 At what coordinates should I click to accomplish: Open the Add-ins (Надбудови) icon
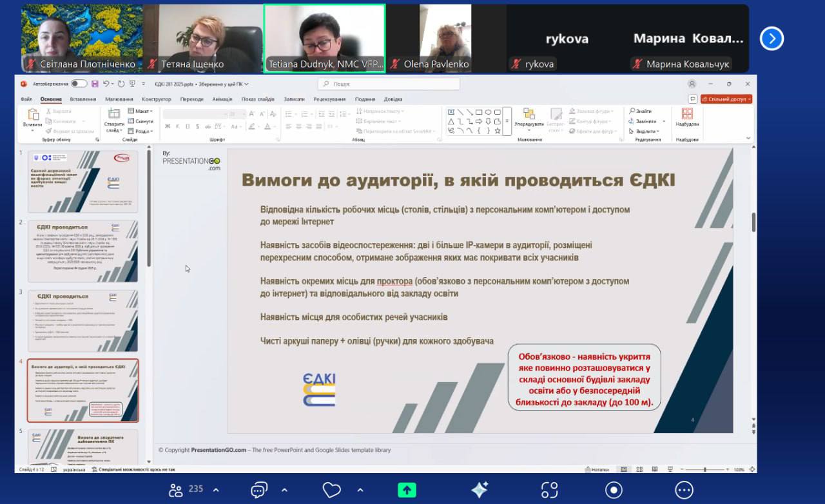(x=687, y=117)
